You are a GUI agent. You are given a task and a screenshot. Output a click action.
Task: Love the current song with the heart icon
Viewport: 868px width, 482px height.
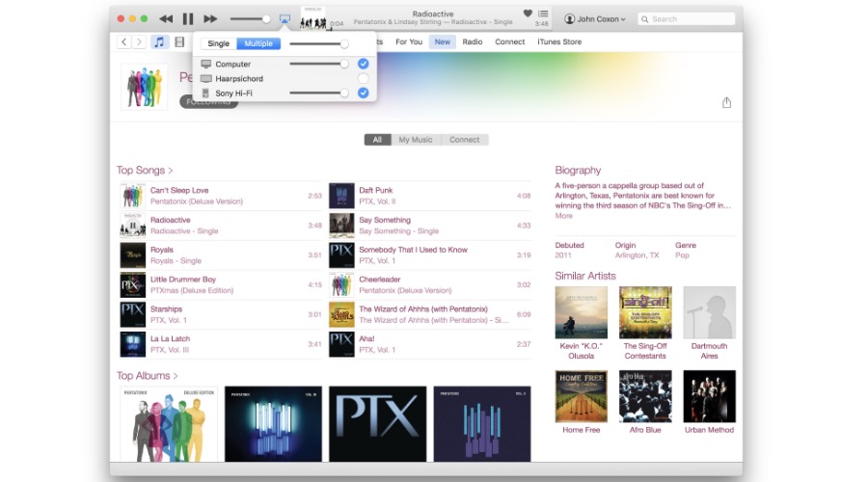(x=528, y=13)
